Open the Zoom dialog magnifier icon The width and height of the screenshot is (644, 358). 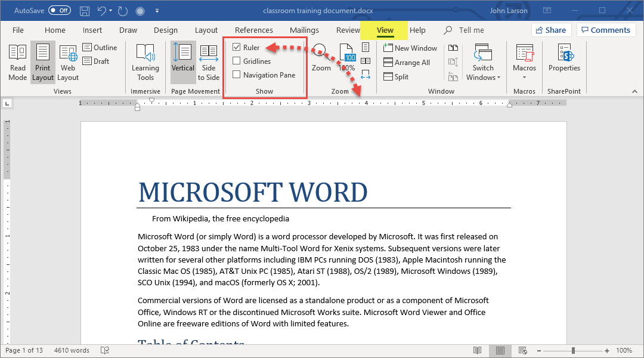tap(321, 54)
